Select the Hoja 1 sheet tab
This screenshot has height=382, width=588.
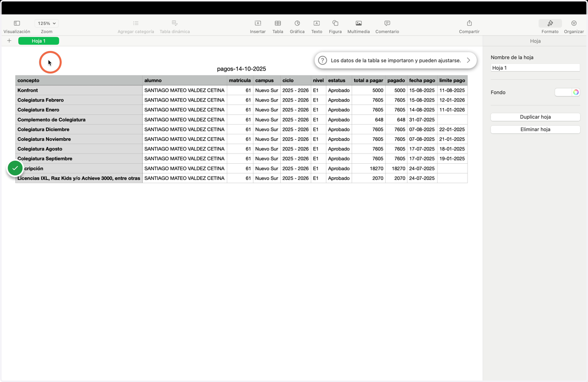point(39,41)
